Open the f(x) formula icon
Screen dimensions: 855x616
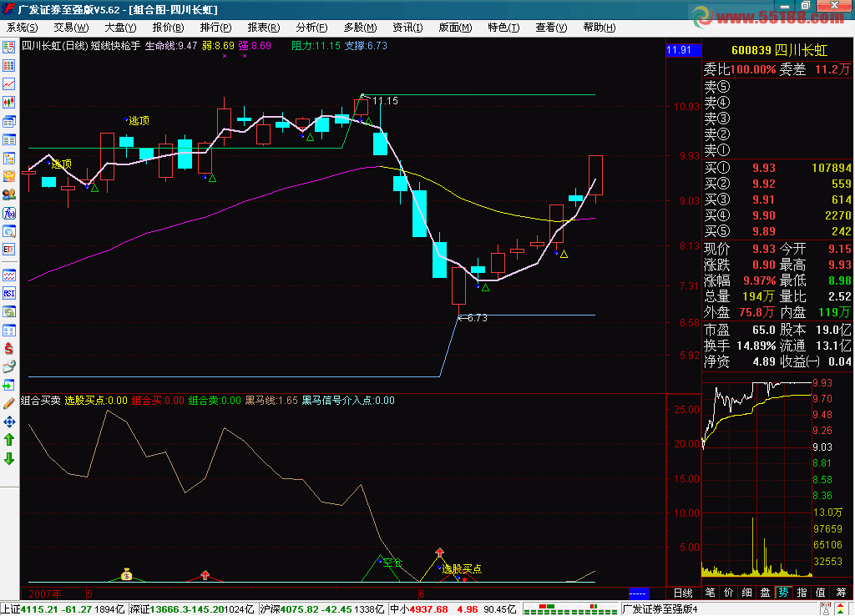coord(8,213)
